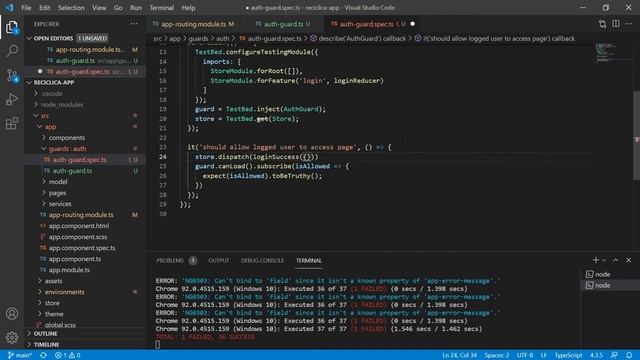Click Ln 24, Col 34 cursor position

(x=459, y=355)
